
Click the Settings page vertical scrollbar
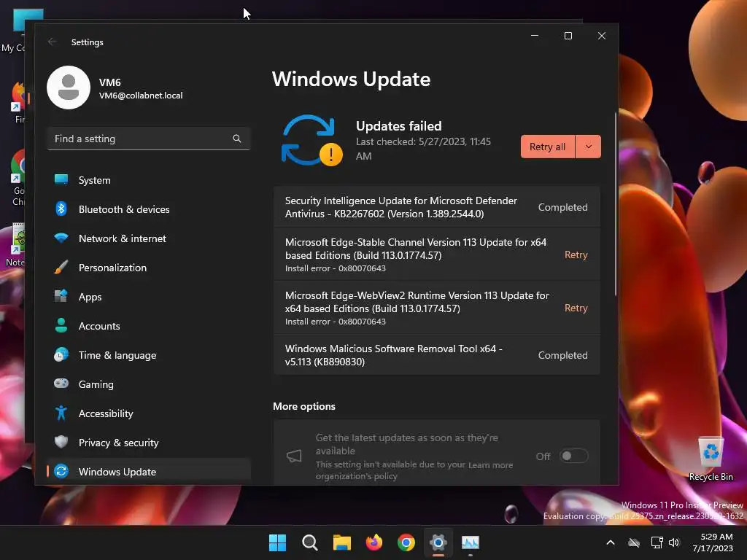click(616, 204)
